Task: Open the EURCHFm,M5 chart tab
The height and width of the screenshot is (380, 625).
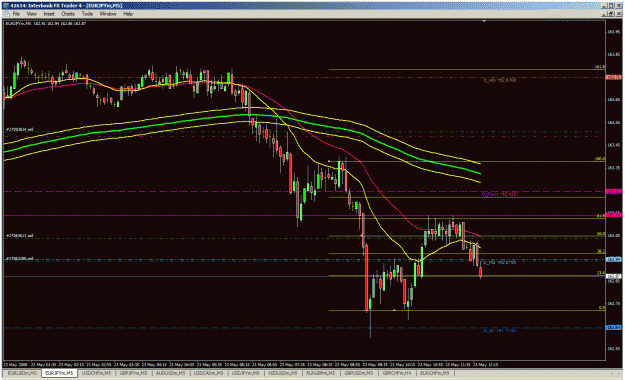Action: pos(434,373)
